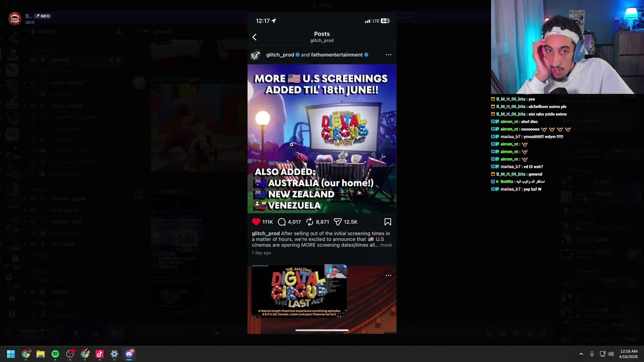The width and height of the screenshot is (644, 362).
Task: Open TikTok app from the taskbar
Action: point(100,354)
